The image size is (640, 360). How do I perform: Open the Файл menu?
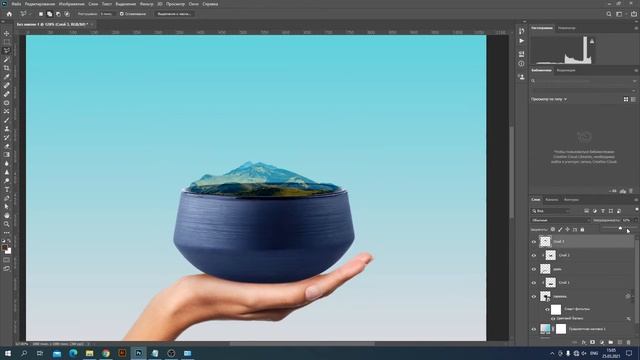(17, 4)
